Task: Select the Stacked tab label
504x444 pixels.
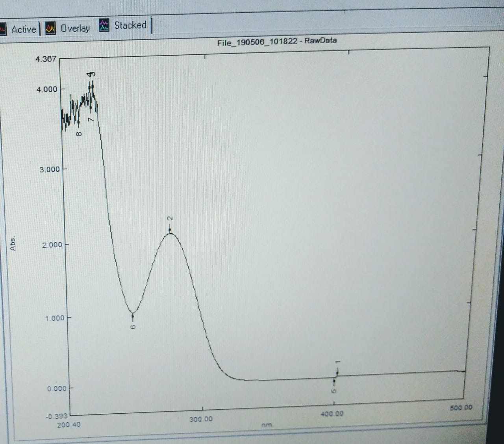Action: (x=130, y=25)
